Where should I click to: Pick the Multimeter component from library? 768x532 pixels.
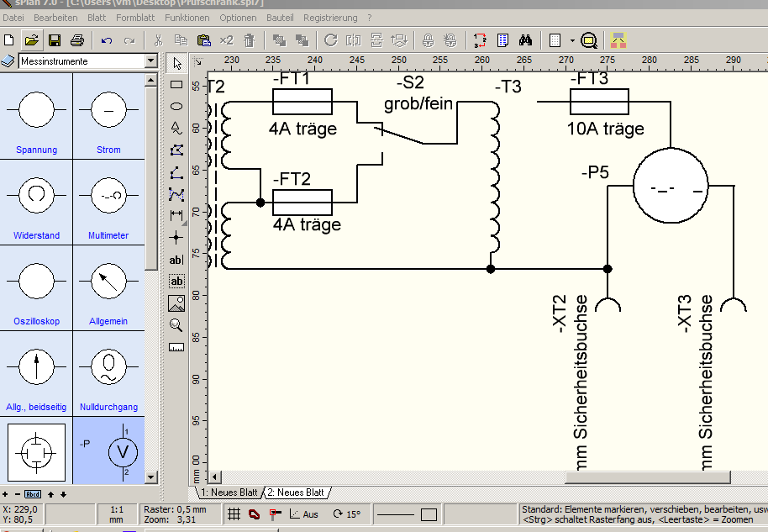click(x=108, y=203)
